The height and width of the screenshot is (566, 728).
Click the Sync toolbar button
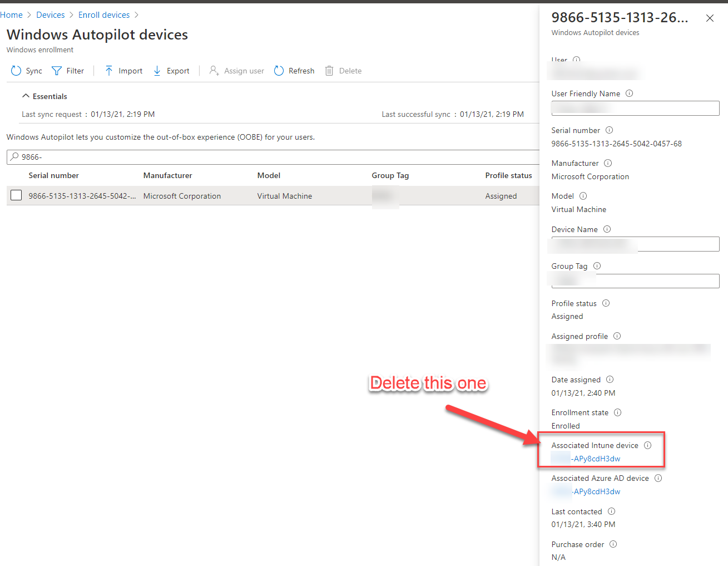pyautogui.click(x=26, y=71)
